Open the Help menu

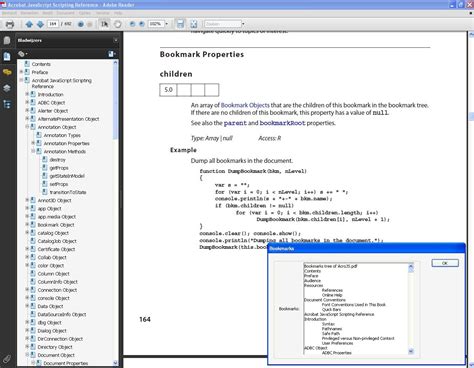tap(118, 13)
